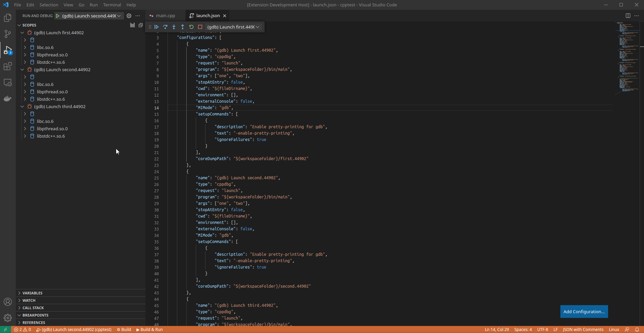Start debugging with the green play icon

[x=58, y=16]
